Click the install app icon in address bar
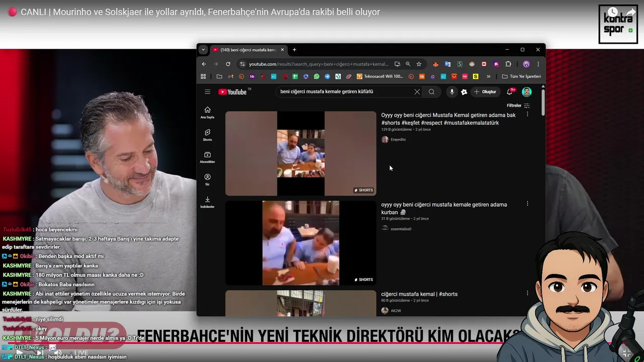 [x=397, y=64]
